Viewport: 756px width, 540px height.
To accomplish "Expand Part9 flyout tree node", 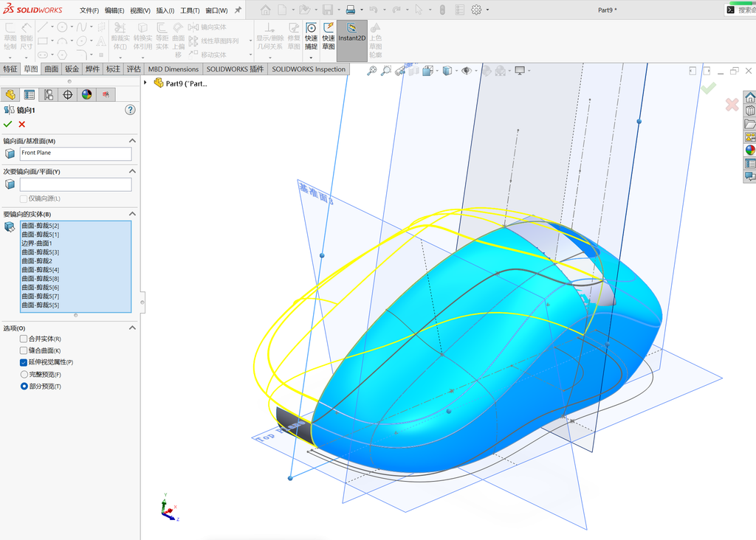I will coord(145,83).
